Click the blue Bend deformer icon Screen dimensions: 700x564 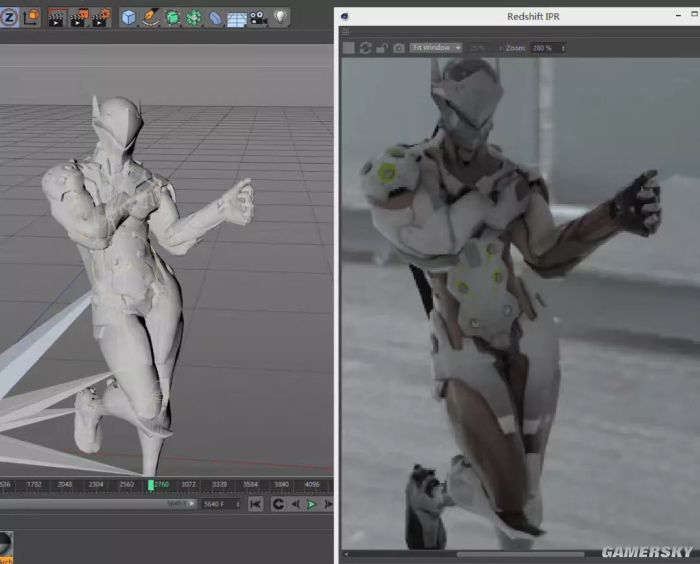tap(215, 18)
